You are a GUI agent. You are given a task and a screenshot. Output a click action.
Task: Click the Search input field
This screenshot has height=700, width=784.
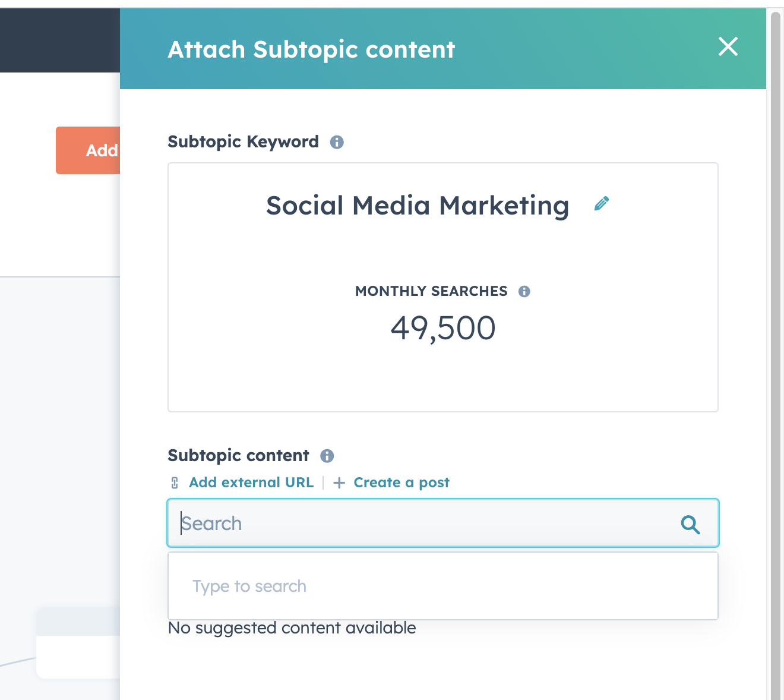416,524
